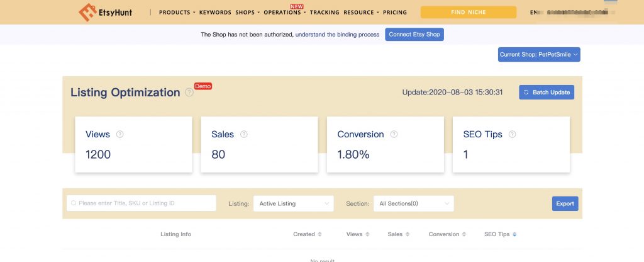
Task: Open the Pricing page
Action: tap(395, 13)
